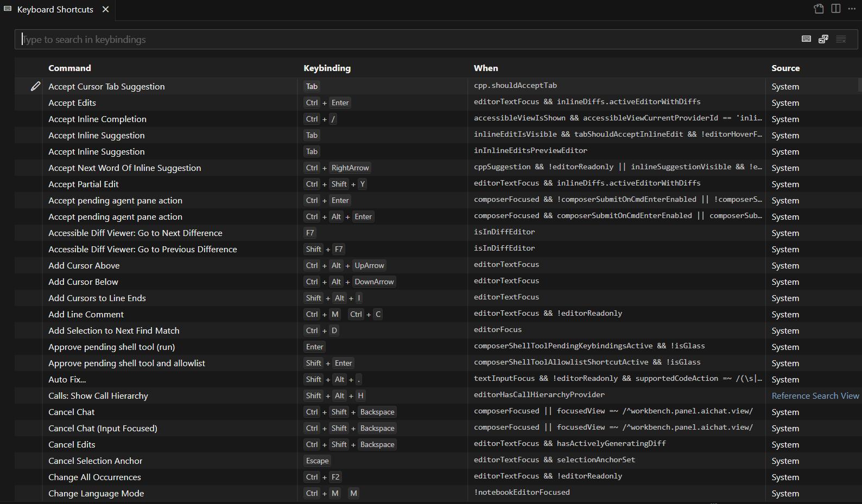
Task: Select the Add Cursor Above command
Action: pos(84,265)
